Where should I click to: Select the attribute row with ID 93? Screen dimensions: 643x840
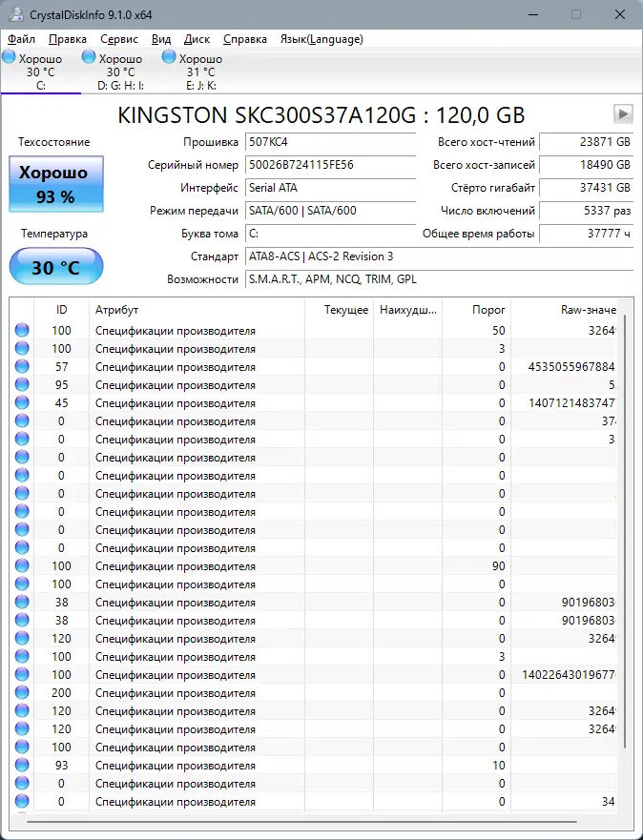point(314,766)
